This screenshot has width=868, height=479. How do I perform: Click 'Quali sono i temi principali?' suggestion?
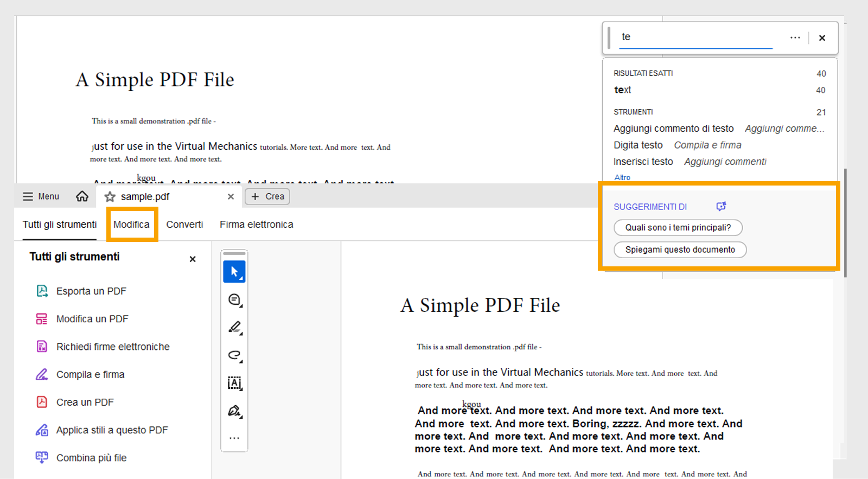[x=678, y=228]
